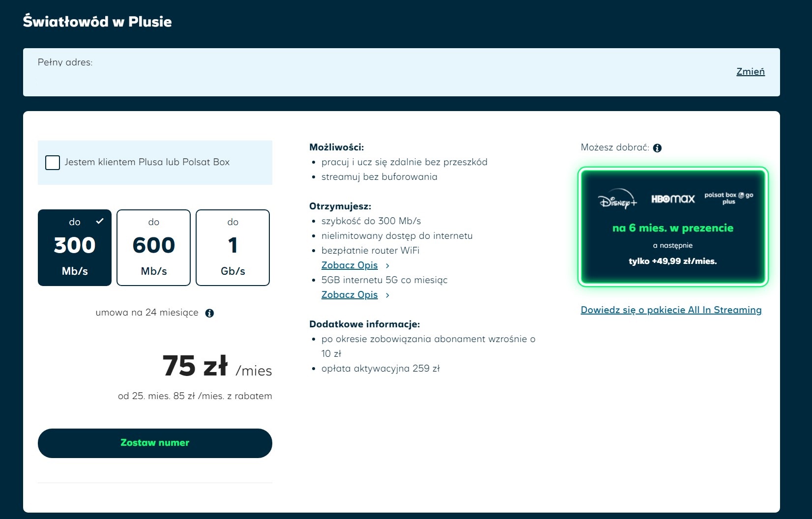The height and width of the screenshot is (519, 812).
Task: Click the 'Zostaw numer' button
Action: 155,443
